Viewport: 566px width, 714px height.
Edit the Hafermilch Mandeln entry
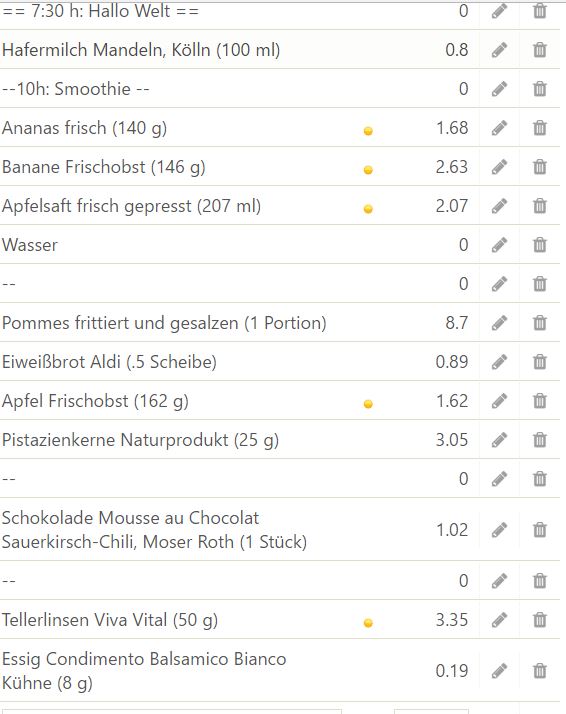tap(500, 50)
